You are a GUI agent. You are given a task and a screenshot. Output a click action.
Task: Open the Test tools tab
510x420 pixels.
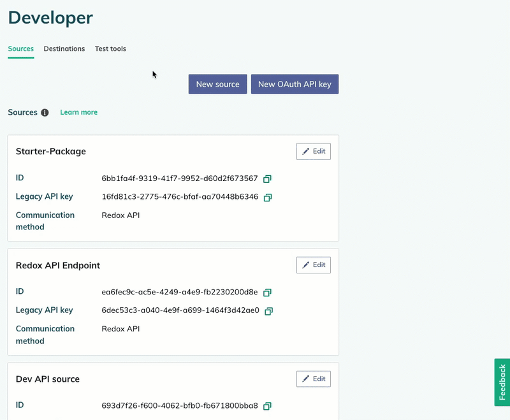(x=110, y=48)
